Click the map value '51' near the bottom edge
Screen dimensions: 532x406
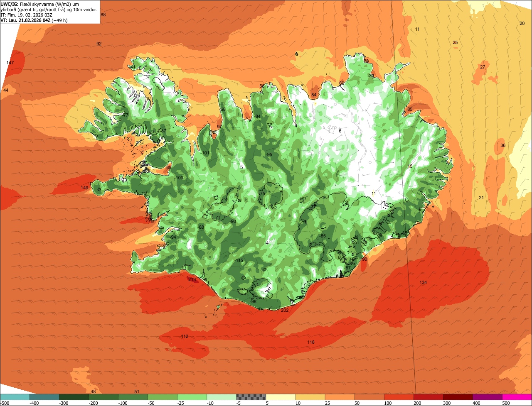pyautogui.click(x=137, y=391)
